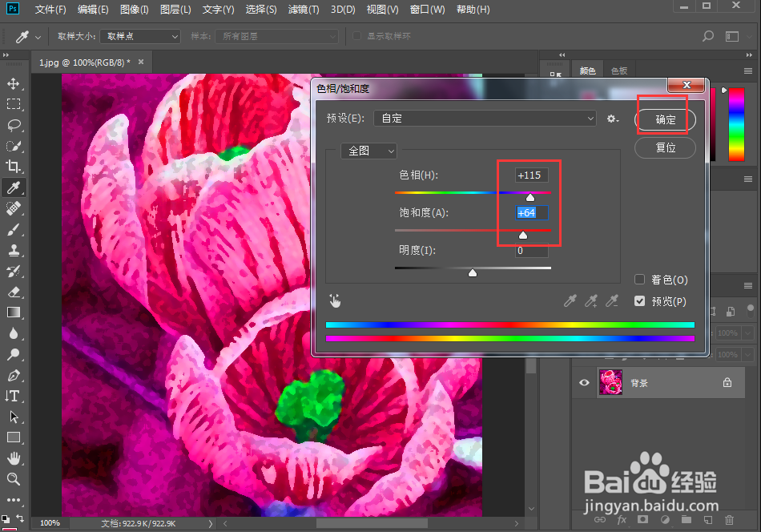This screenshot has height=532, width=761.
Task: Click the 饱和度 saturation slider handle
Action: 523,235
